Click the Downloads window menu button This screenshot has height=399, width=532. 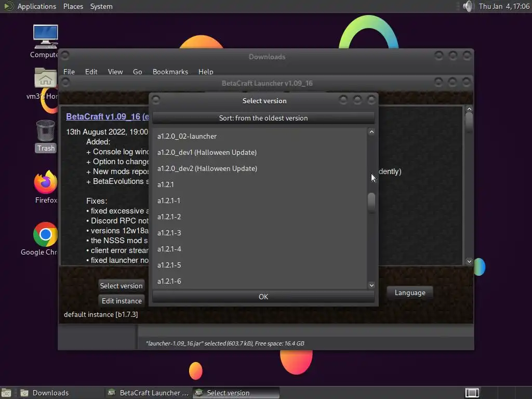click(65, 55)
